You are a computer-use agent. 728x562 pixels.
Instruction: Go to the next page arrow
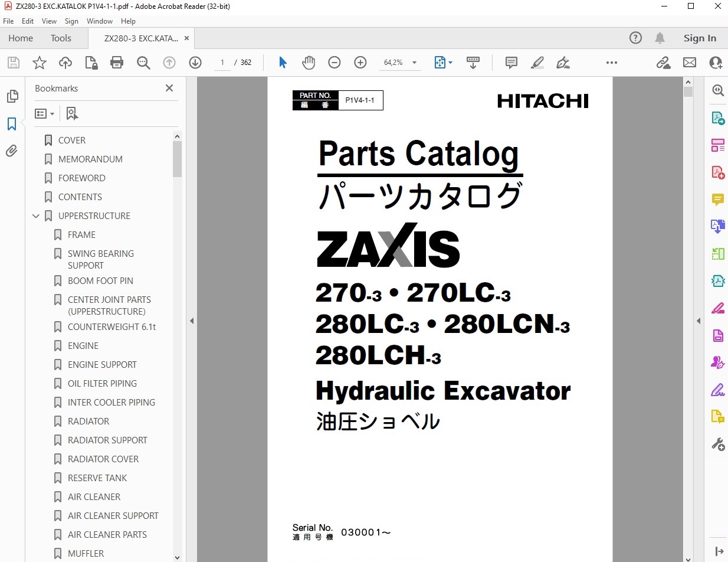click(195, 63)
